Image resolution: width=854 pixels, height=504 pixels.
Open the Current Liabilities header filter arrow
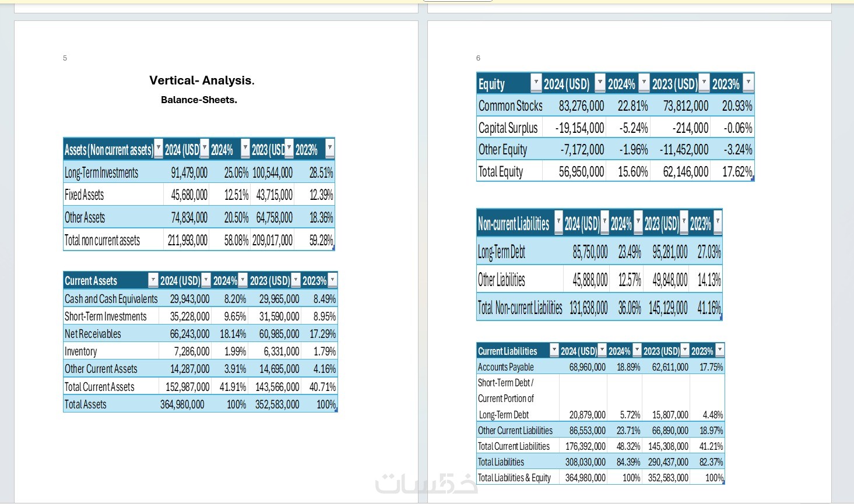pos(554,350)
